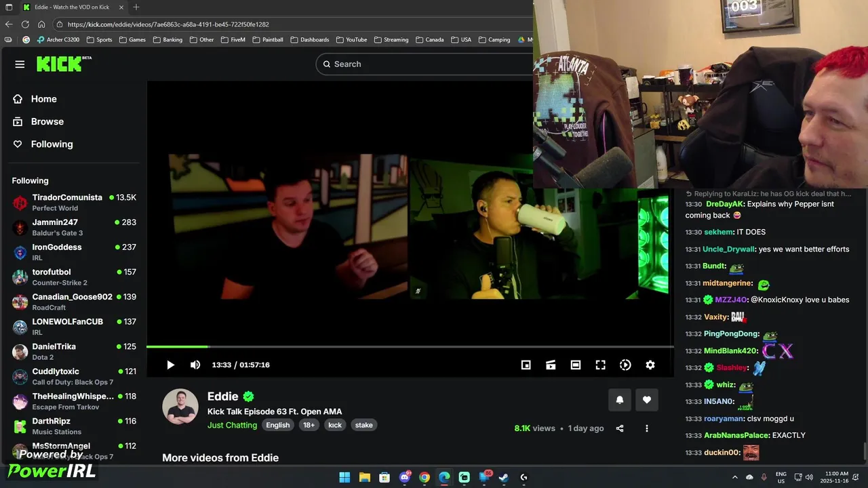Select the English tag
The height and width of the screenshot is (488, 868).
click(x=277, y=425)
